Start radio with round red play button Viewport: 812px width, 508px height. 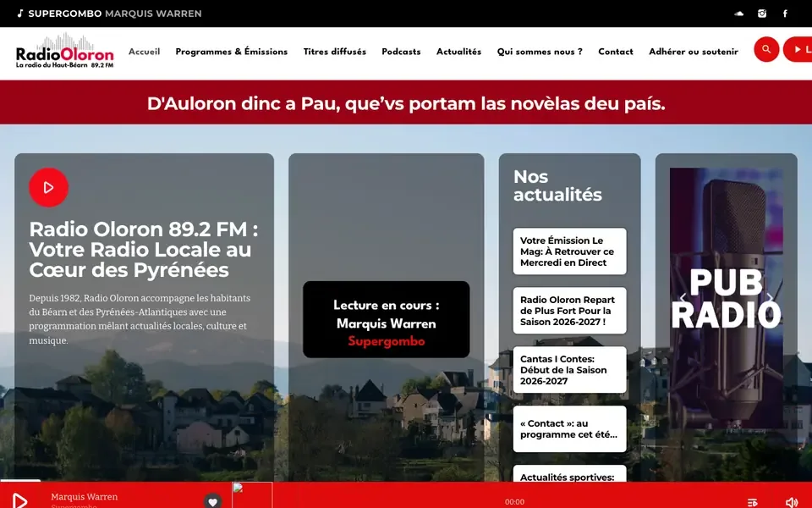point(49,187)
